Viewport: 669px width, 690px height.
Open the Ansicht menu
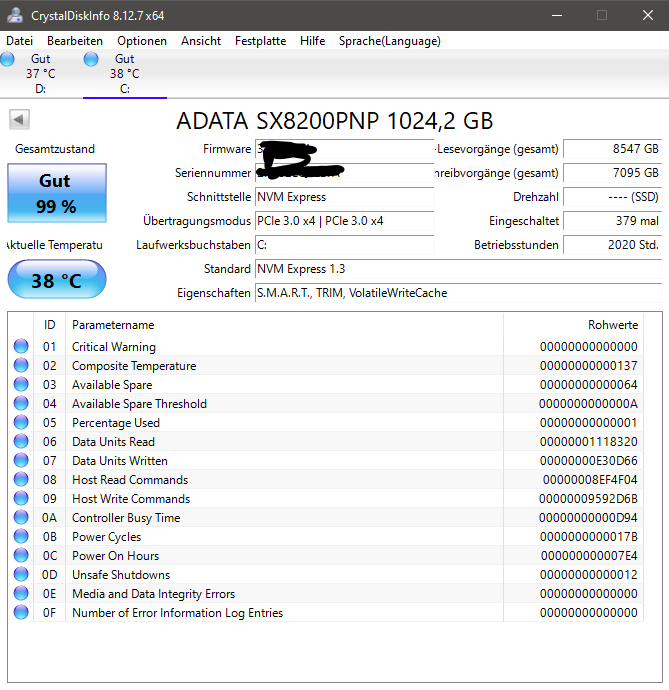[x=201, y=41]
